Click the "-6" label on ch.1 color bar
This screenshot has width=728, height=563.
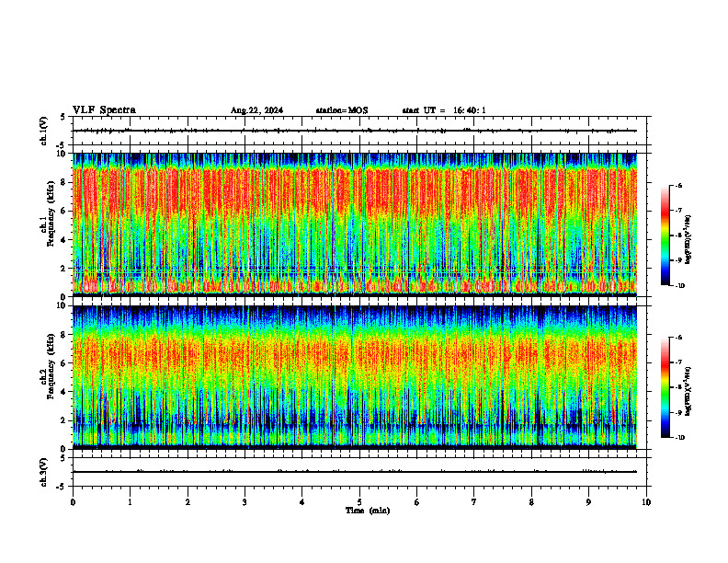678,185
